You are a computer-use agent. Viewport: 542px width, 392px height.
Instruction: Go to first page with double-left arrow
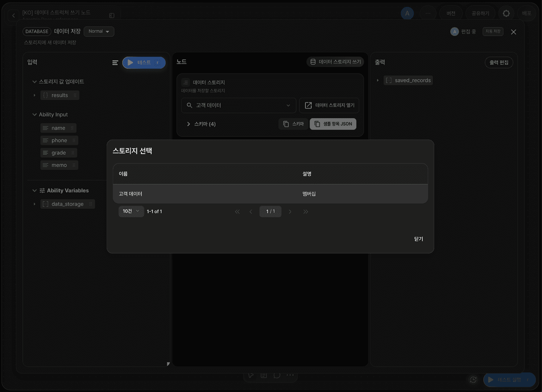point(237,212)
